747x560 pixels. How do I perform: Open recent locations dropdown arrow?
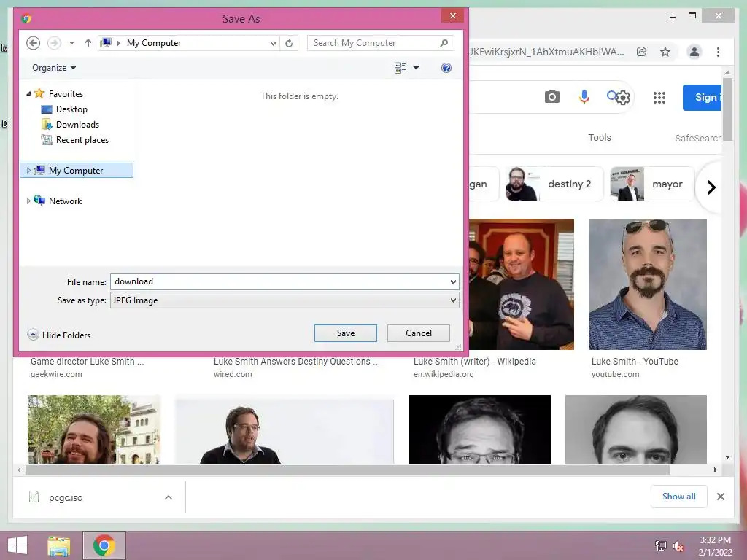point(71,43)
